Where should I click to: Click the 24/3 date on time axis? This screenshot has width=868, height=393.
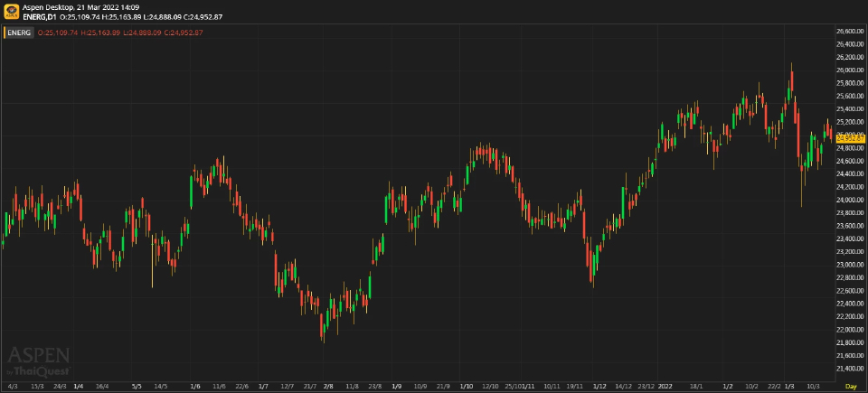(61, 386)
